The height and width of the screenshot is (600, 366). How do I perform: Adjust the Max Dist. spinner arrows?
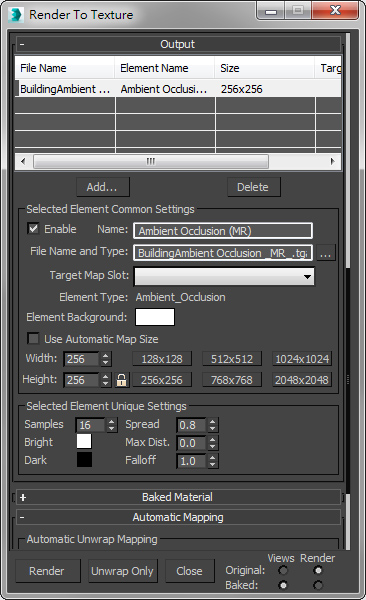[x=212, y=443]
